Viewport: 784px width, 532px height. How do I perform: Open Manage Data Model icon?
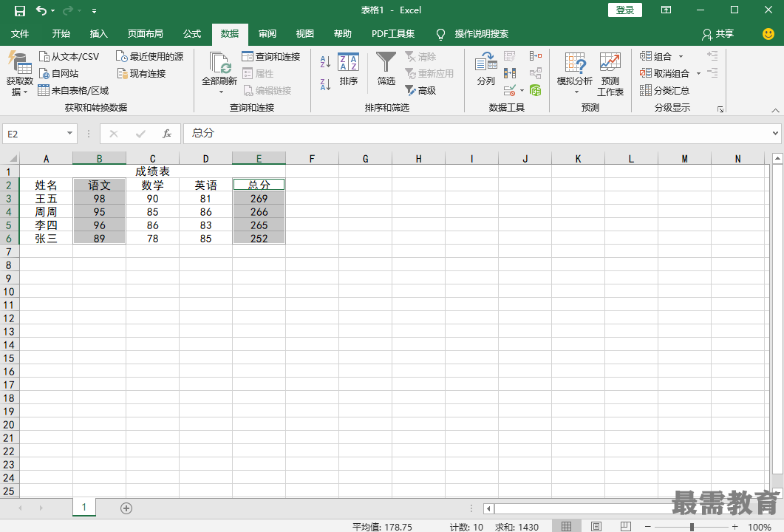pyautogui.click(x=536, y=90)
